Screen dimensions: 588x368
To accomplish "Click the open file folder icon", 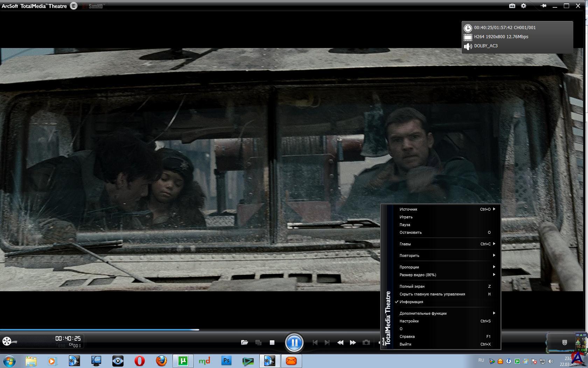I will 244,342.
